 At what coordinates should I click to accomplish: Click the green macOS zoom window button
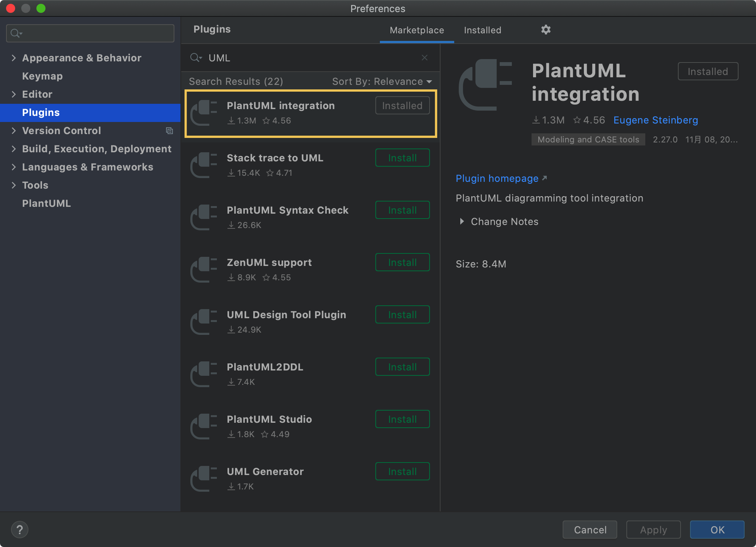click(x=41, y=8)
